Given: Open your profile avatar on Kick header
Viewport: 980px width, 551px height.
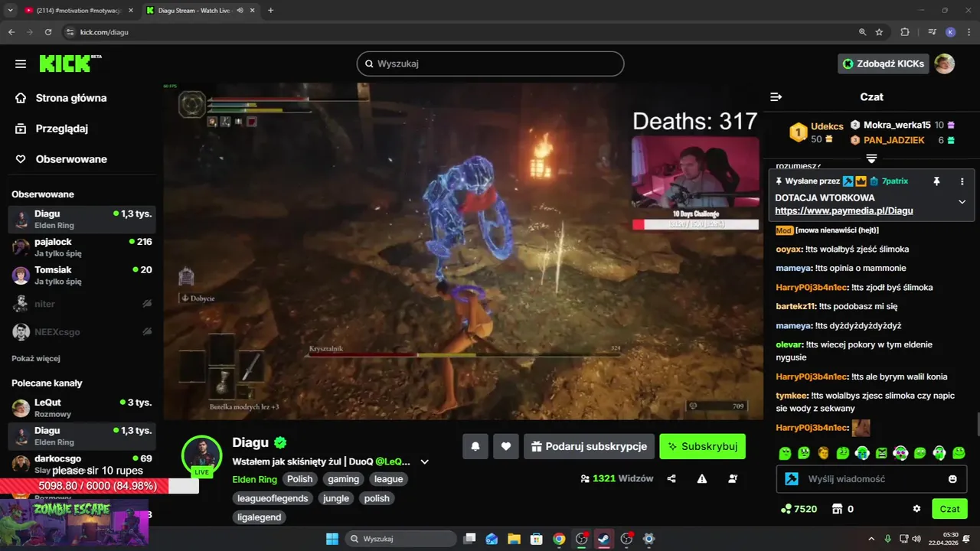Looking at the screenshot, I should (945, 64).
